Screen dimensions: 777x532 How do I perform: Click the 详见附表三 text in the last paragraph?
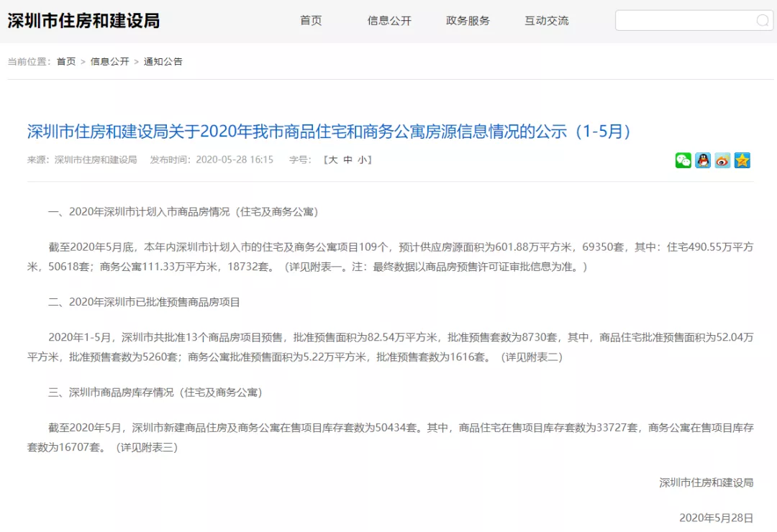(146, 447)
